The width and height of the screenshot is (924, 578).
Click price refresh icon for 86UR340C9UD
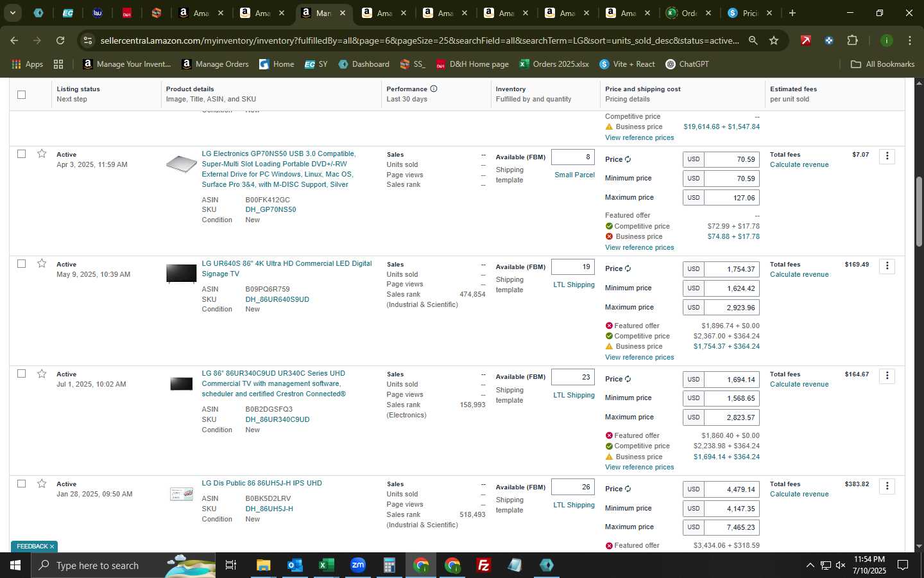pos(628,379)
